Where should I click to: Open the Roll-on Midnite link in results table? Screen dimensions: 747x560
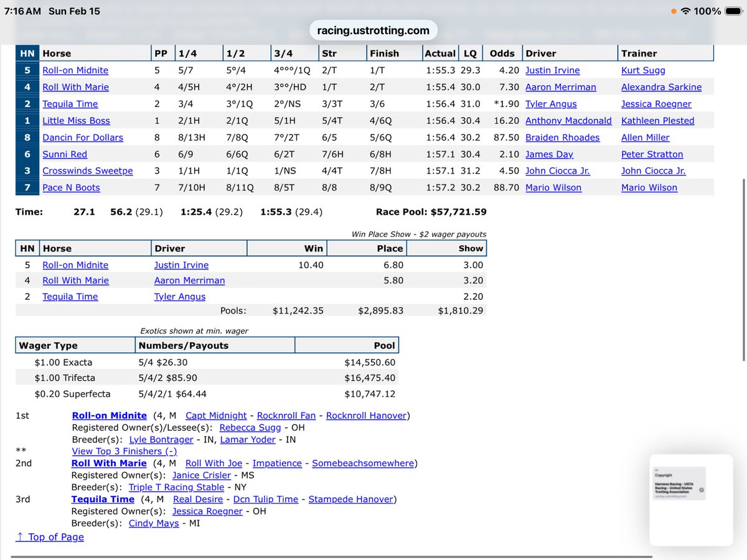point(75,70)
